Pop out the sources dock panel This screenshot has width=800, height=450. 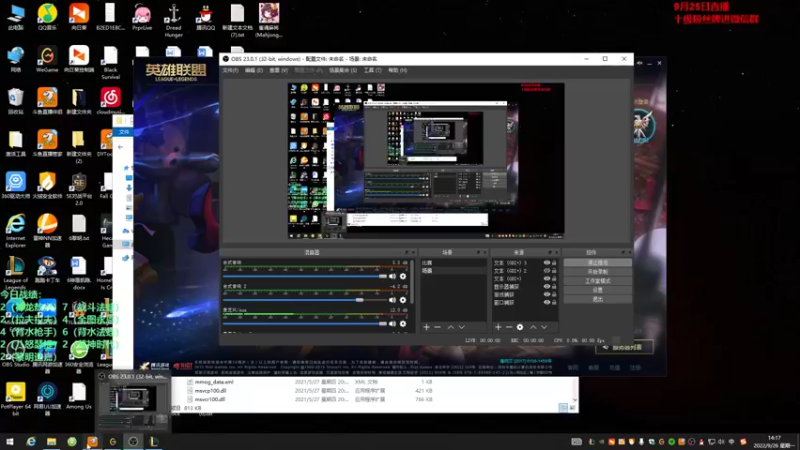click(x=549, y=252)
